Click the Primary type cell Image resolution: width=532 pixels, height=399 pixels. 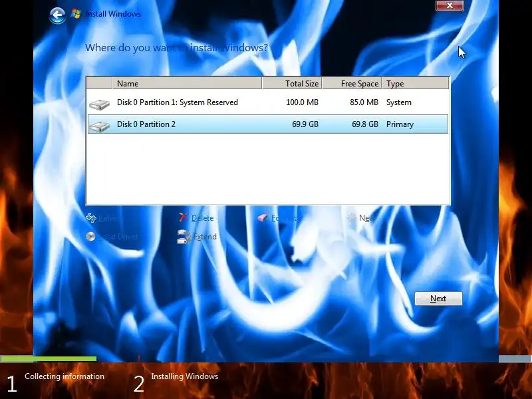pos(400,124)
